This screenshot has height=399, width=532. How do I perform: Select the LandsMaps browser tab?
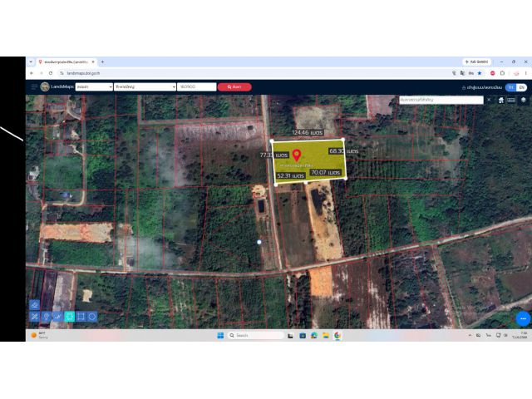pyautogui.click(x=65, y=62)
